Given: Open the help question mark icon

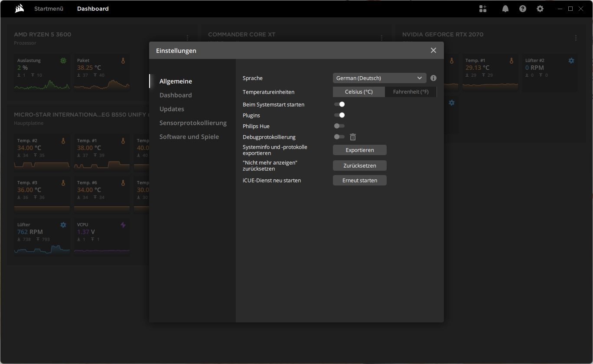Looking at the screenshot, I should [x=523, y=9].
